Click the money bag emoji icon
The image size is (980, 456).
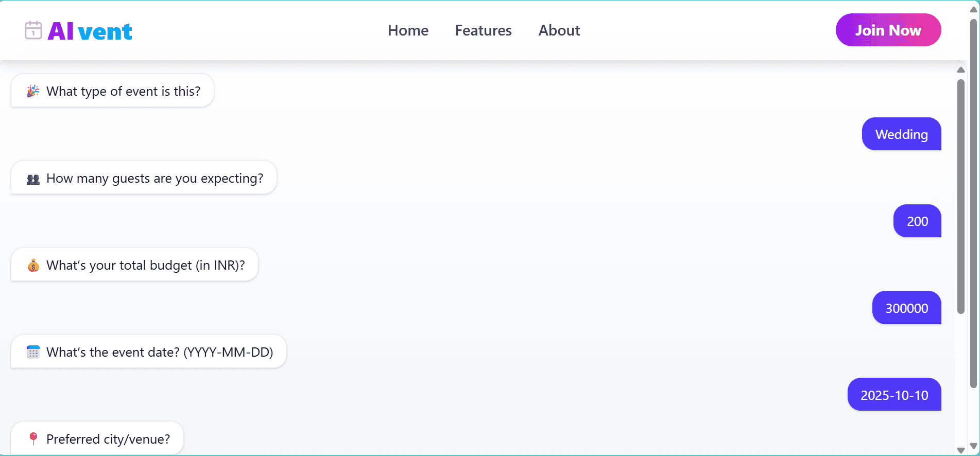coord(33,266)
